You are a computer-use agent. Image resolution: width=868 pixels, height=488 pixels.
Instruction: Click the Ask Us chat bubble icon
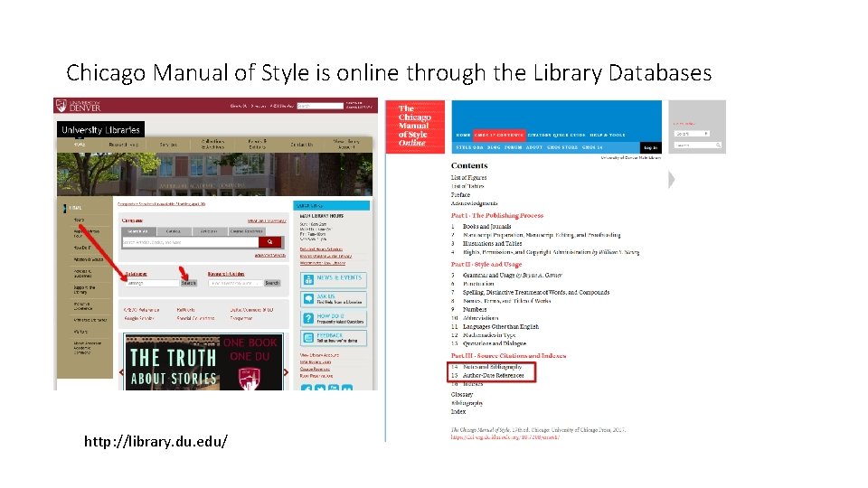tap(309, 299)
